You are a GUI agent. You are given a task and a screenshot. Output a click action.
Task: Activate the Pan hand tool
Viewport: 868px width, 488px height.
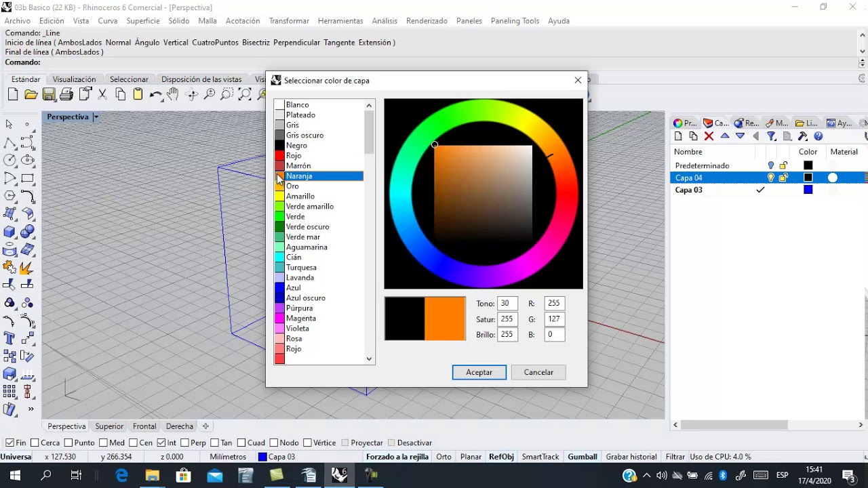174,95
